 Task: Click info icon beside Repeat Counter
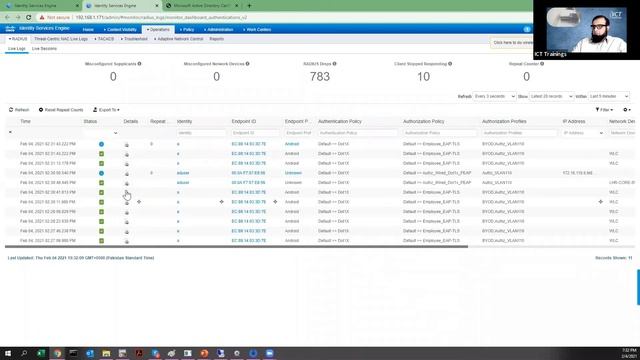coord(542,64)
